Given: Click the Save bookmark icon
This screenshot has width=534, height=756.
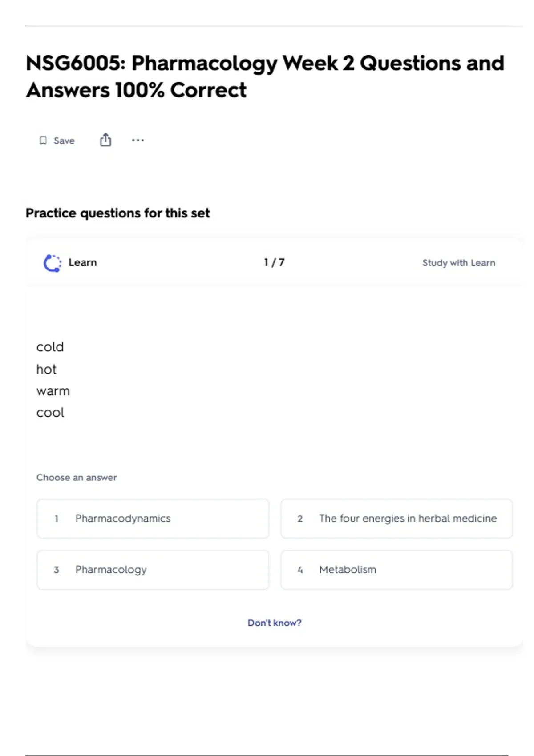Looking at the screenshot, I should click(x=43, y=141).
